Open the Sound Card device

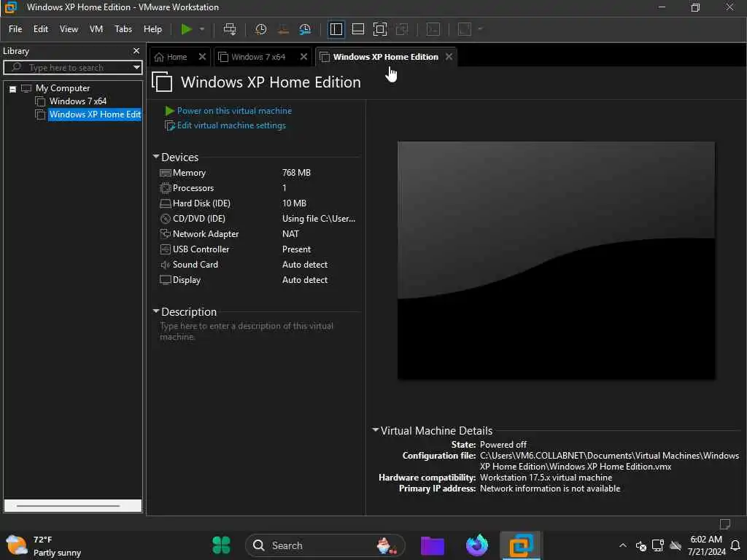coord(195,264)
